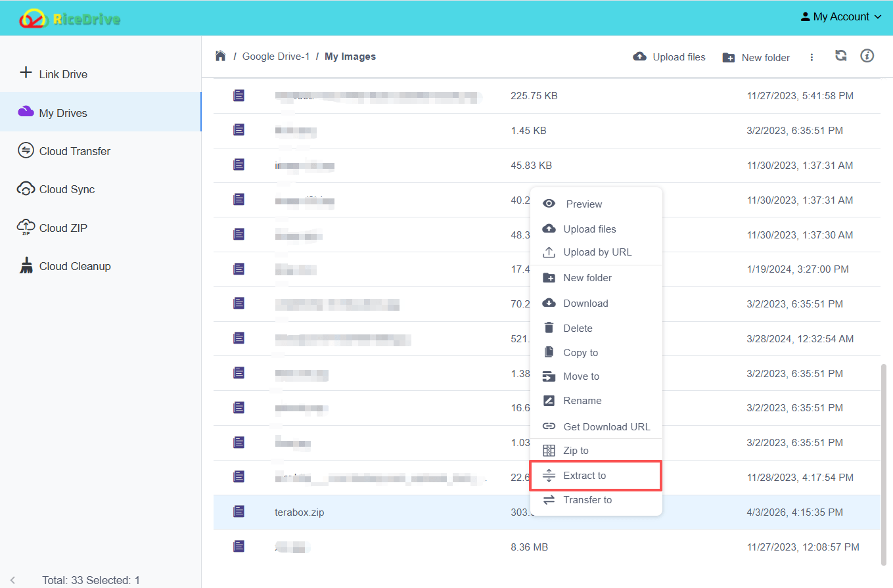Select Link Drive in the sidebar
Image resolution: width=893 pixels, height=588 pixels.
(x=62, y=74)
